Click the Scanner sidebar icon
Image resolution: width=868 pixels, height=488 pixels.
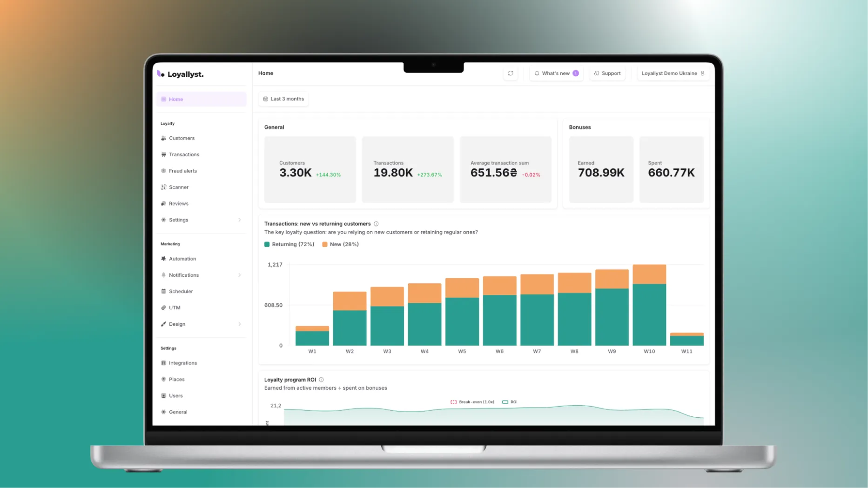pyautogui.click(x=163, y=187)
